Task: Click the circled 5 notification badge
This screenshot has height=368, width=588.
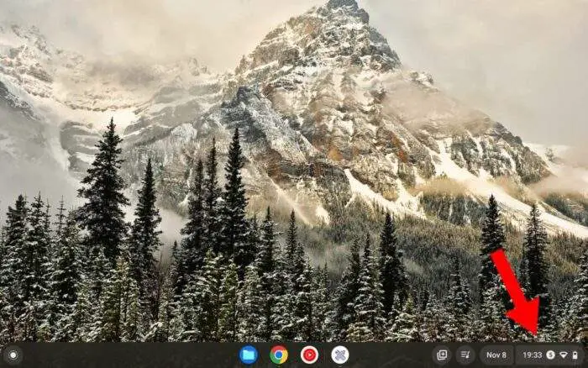Action: (550, 355)
